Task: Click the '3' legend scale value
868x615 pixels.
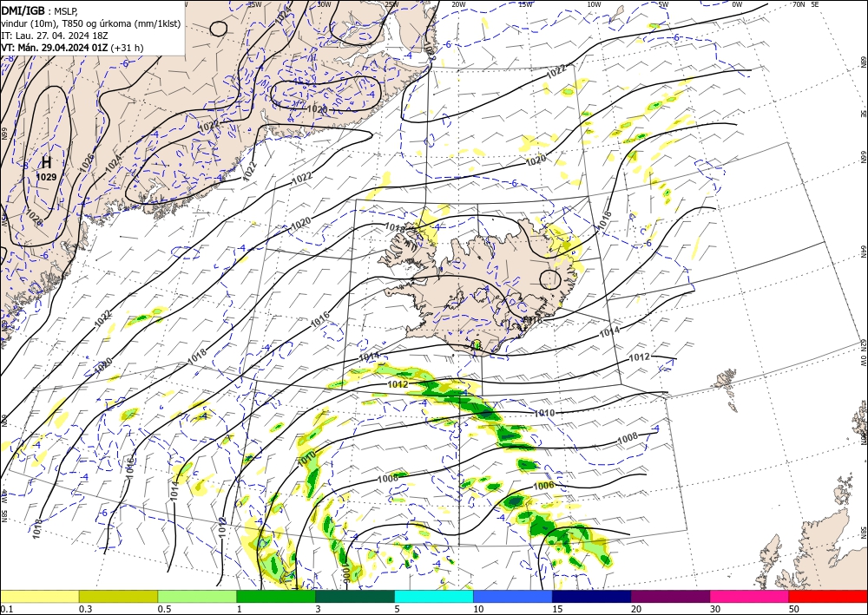Action: (319, 609)
